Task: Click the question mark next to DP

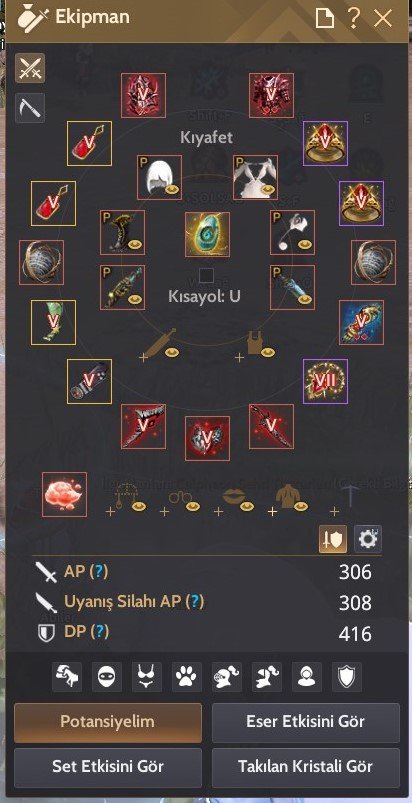Action: click(99, 632)
